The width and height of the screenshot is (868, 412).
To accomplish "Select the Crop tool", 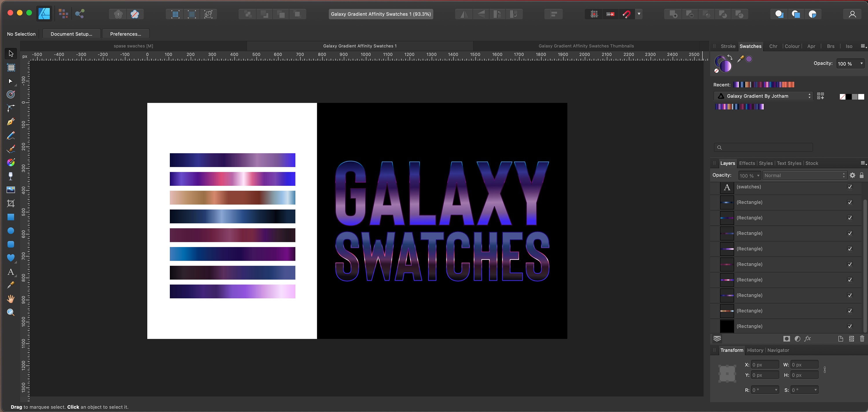I will (x=11, y=203).
